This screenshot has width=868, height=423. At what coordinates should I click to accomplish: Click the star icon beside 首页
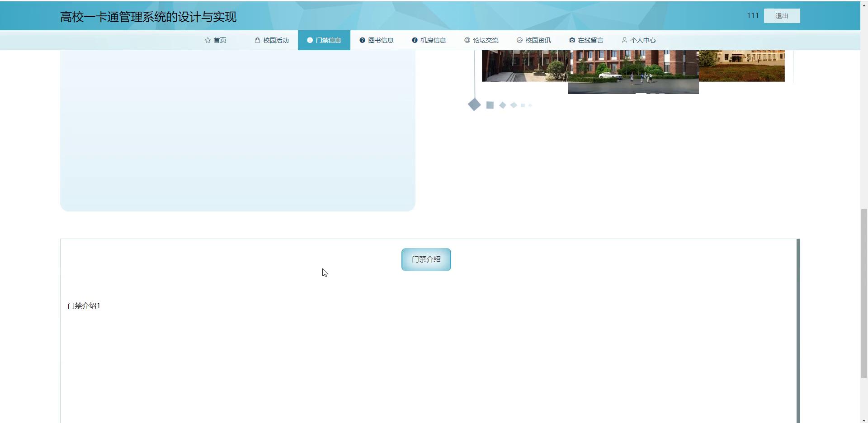tap(208, 40)
